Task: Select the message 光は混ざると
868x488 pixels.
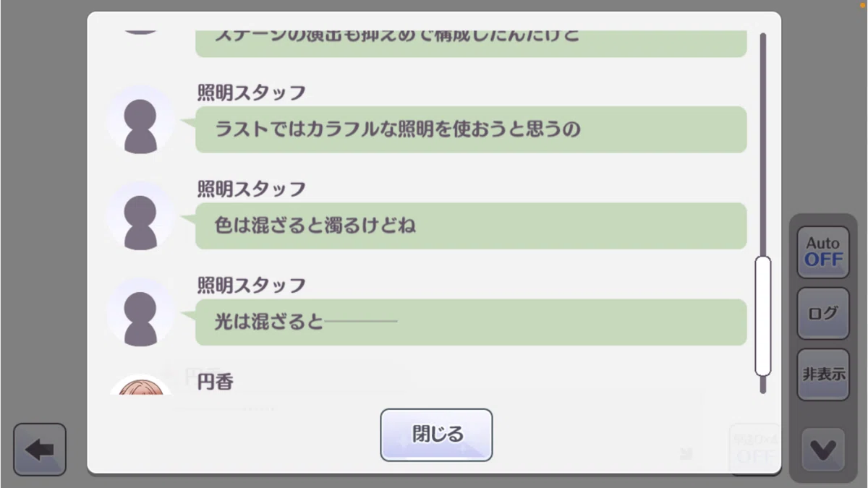Action: click(471, 322)
